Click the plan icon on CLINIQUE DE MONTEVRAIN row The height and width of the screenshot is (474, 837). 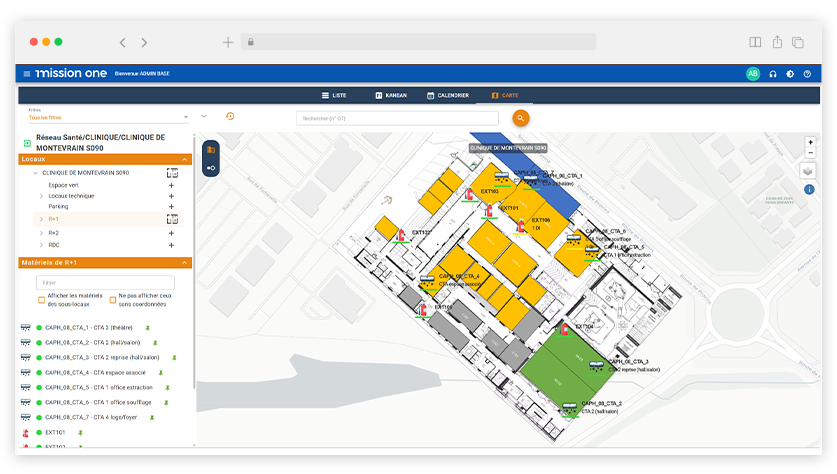click(172, 173)
